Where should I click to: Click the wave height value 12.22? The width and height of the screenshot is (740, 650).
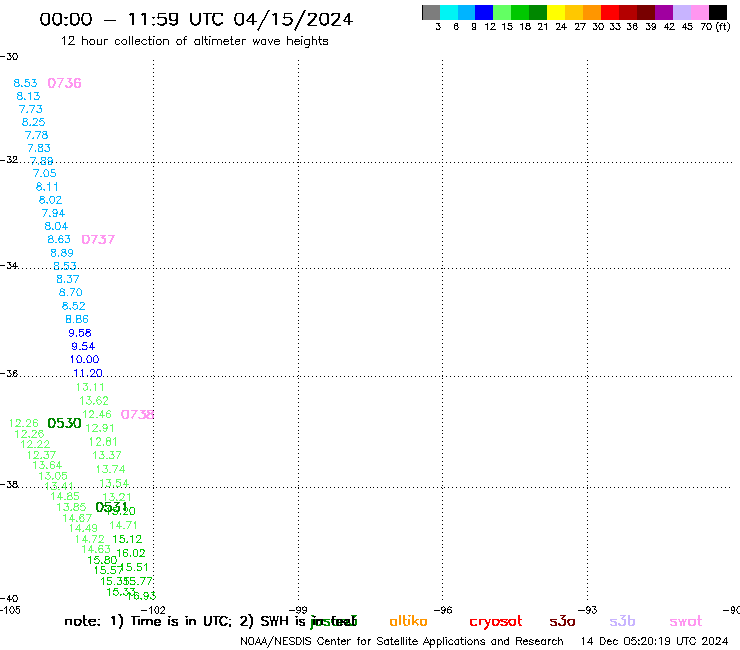tap(35, 444)
